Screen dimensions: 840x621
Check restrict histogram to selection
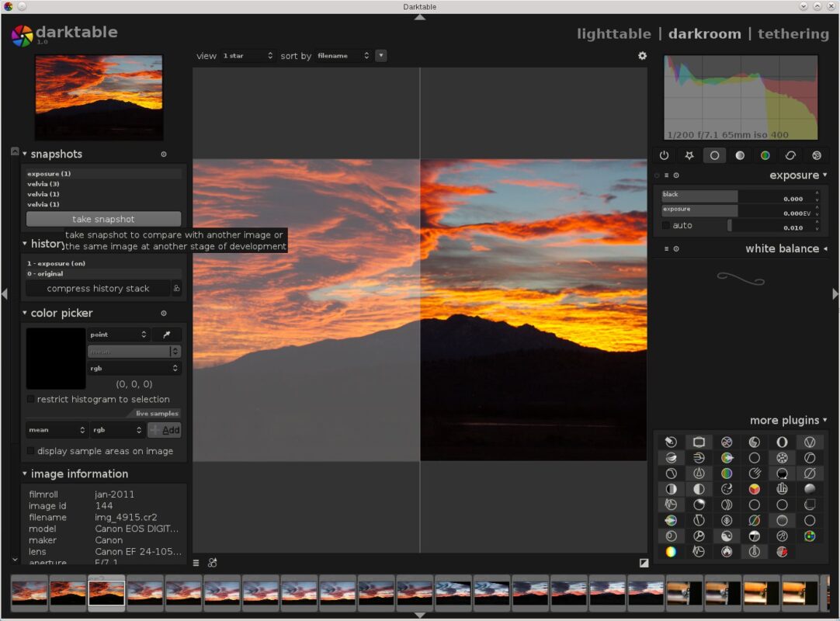[x=30, y=399]
